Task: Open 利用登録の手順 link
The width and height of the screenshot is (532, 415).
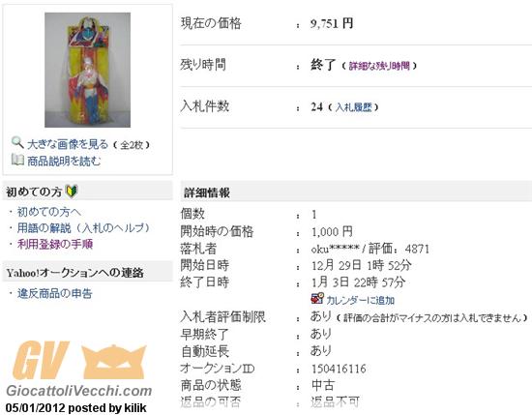Action: click(55, 244)
